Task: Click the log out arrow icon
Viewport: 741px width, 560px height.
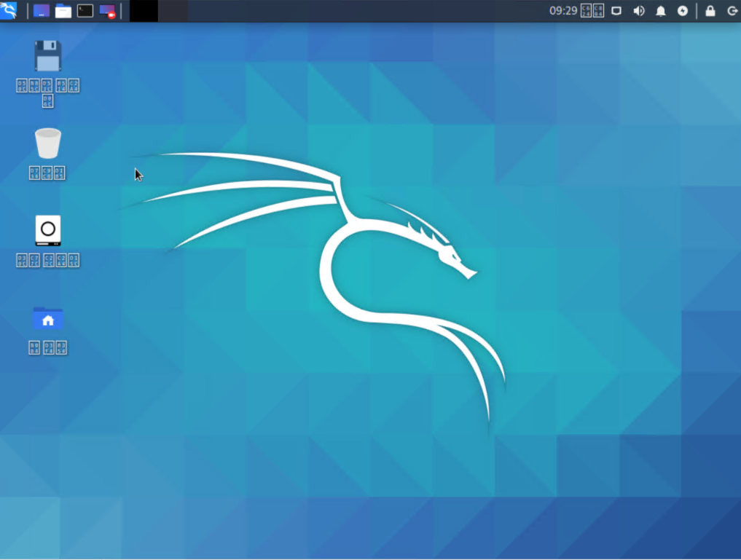Action: 732,11
